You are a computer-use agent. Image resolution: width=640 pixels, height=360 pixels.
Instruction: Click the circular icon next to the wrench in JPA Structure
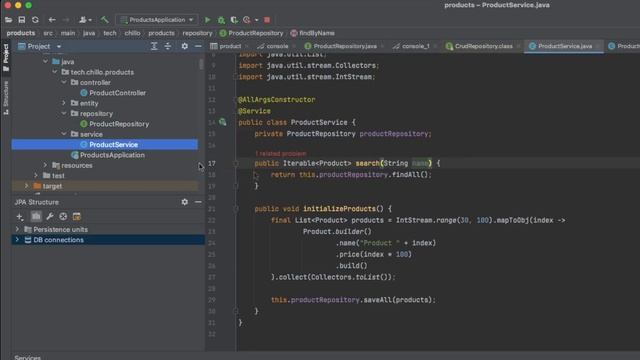coord(63,216)
